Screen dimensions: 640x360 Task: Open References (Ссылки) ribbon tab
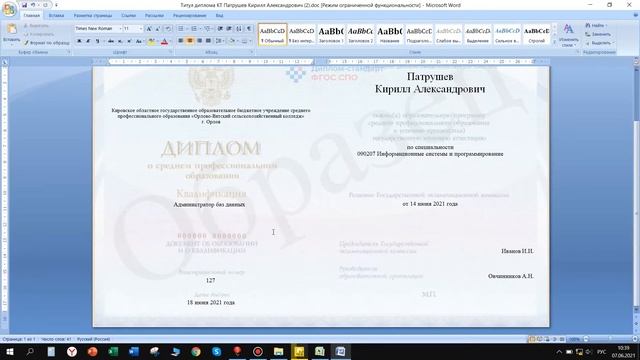[x=129, y=16]
